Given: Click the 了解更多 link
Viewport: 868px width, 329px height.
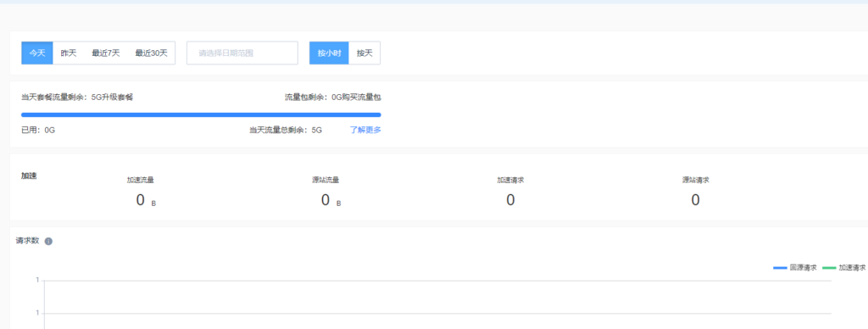Looking at the screenshot, I should (365, 131).
